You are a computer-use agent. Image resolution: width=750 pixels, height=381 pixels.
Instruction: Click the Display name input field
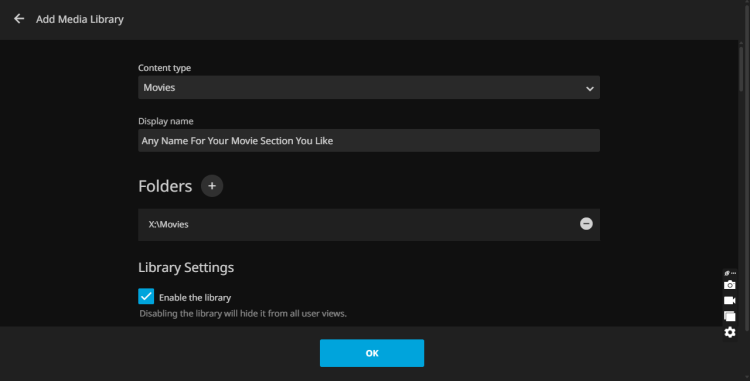tap(369, 141)
